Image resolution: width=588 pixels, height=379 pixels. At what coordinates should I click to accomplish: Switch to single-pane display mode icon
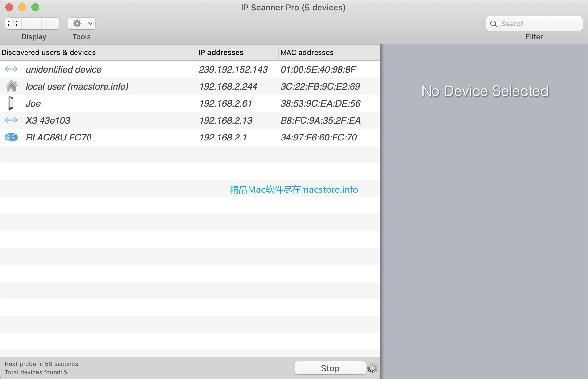click(x=31, y=24)
